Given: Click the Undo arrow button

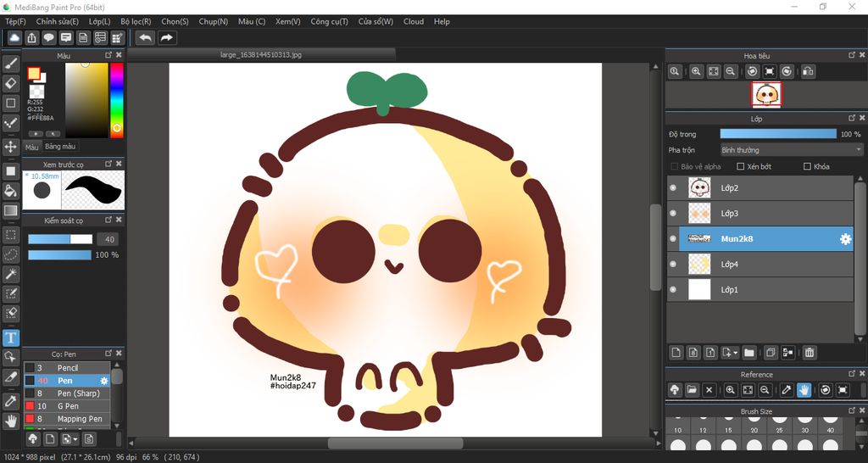Looking at the screenshot, I should point(146,37).
